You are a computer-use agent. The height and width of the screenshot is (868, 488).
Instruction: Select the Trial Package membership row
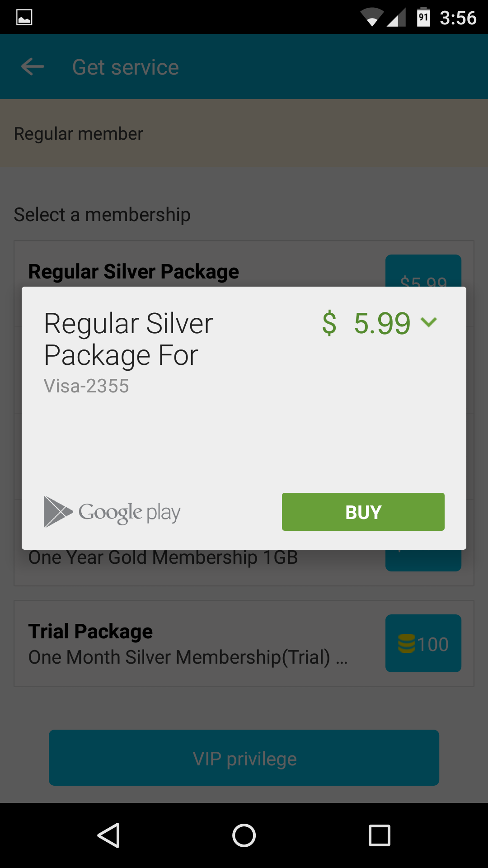[x=244, y=644]
